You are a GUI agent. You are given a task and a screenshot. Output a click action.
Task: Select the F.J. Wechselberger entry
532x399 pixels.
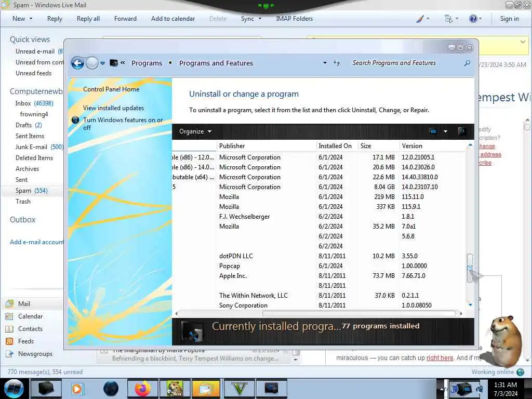click(319, 217)
